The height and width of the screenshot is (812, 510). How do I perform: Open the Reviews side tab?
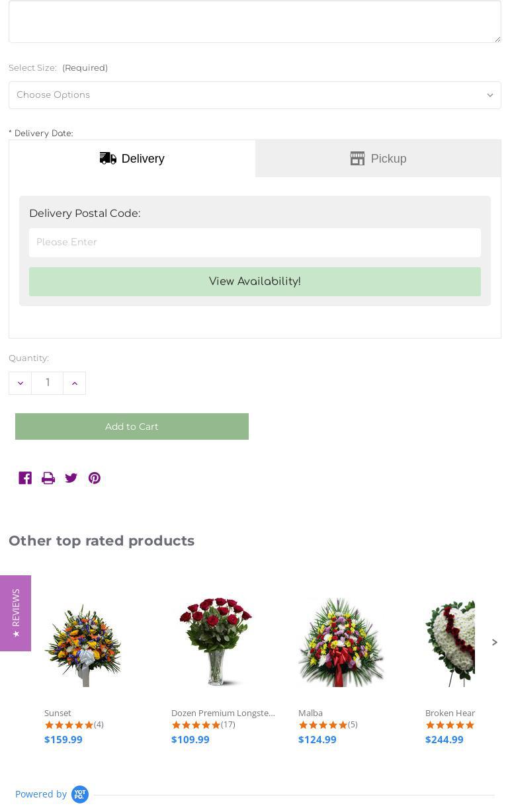[16, 613]
